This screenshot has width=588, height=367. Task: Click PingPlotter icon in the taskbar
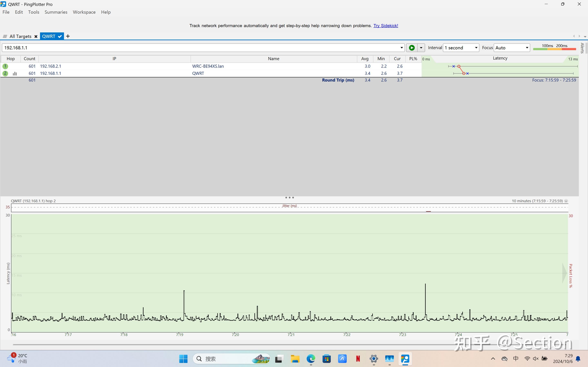[x=405, y=358]
